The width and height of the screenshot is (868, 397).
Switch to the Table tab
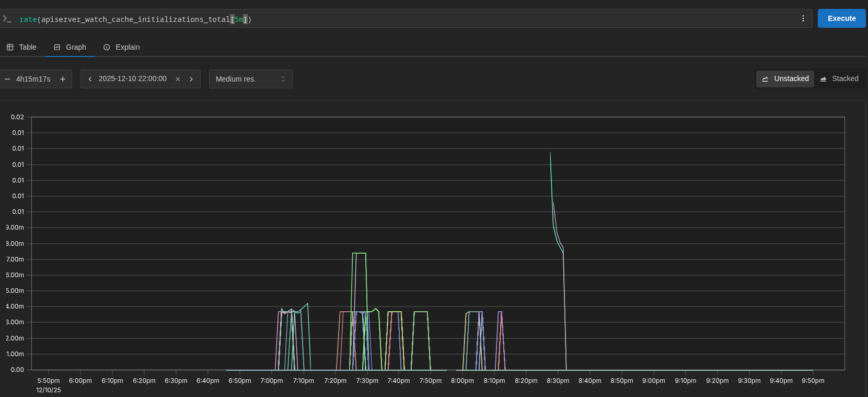pos(21,47)
